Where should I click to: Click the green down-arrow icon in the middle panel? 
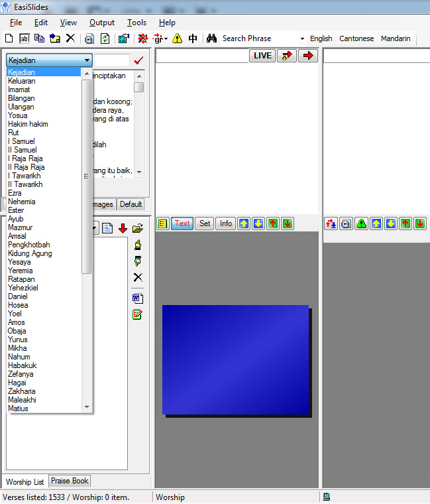click(x=288, y=223)
